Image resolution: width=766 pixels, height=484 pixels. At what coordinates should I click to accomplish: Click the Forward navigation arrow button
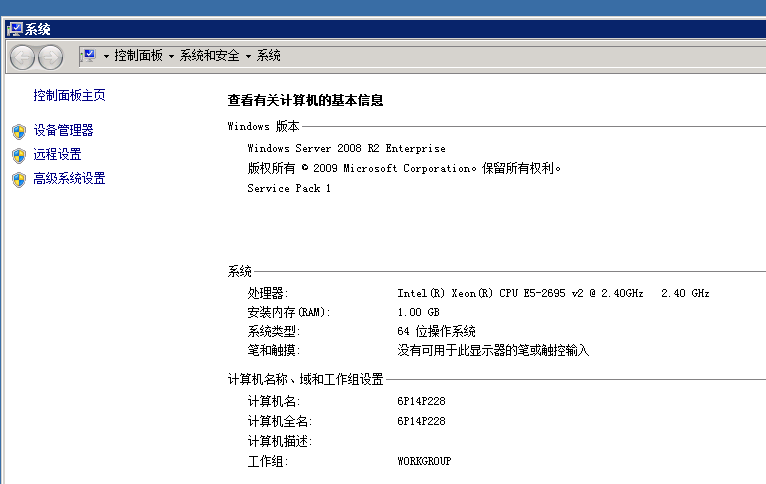pyautogui.click(x=51, y=58)
